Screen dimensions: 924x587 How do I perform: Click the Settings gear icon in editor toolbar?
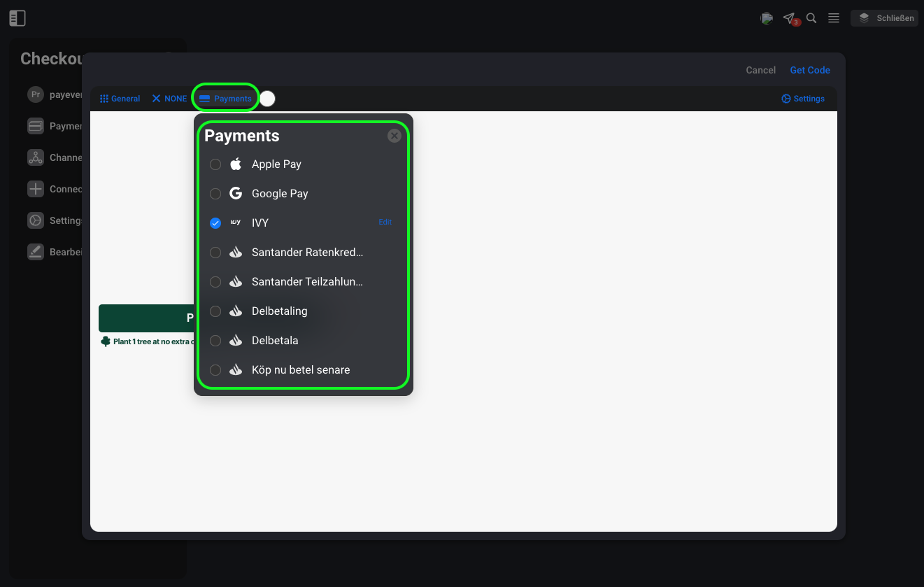[786, 99]
